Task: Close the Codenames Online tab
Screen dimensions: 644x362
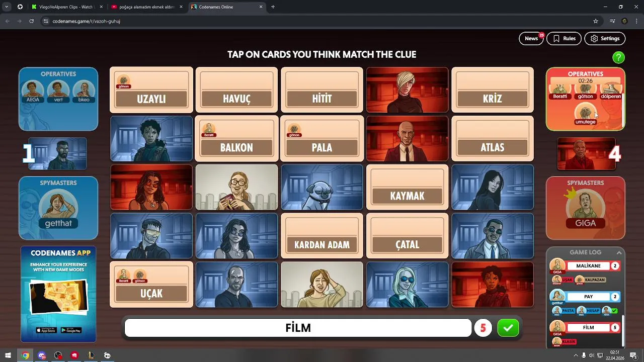Action: click(261, 7)
